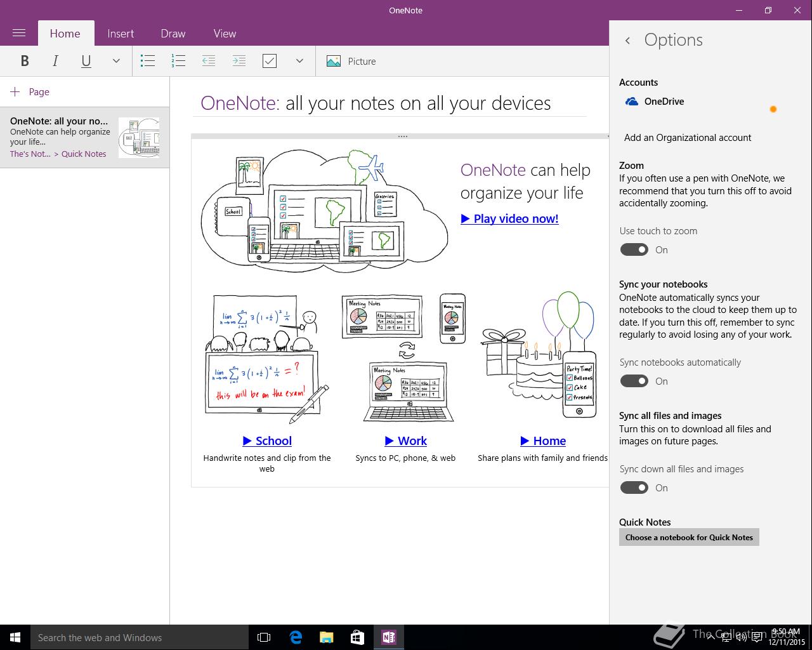
Task: Expand more tag options arrow
Action: point(299,61)
